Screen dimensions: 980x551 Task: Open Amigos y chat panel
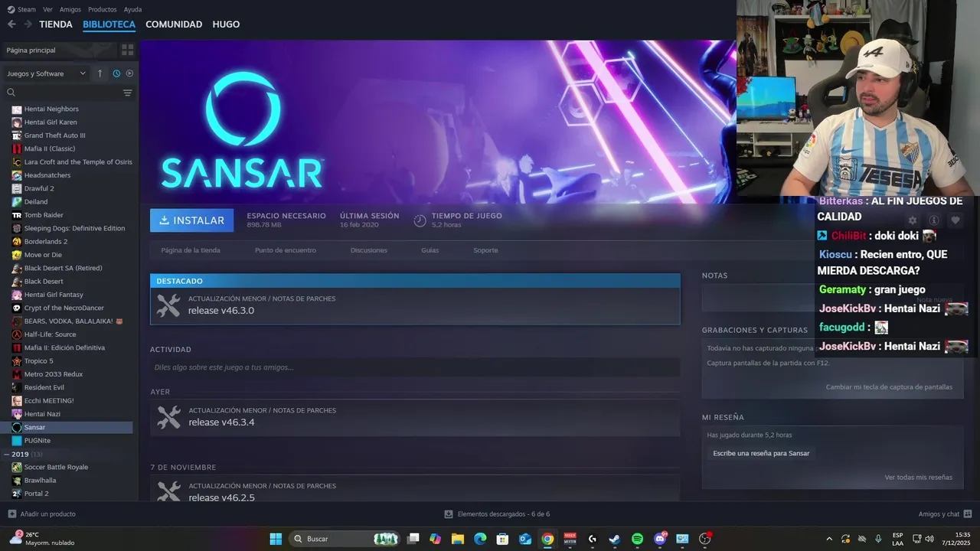click(945, 514)
